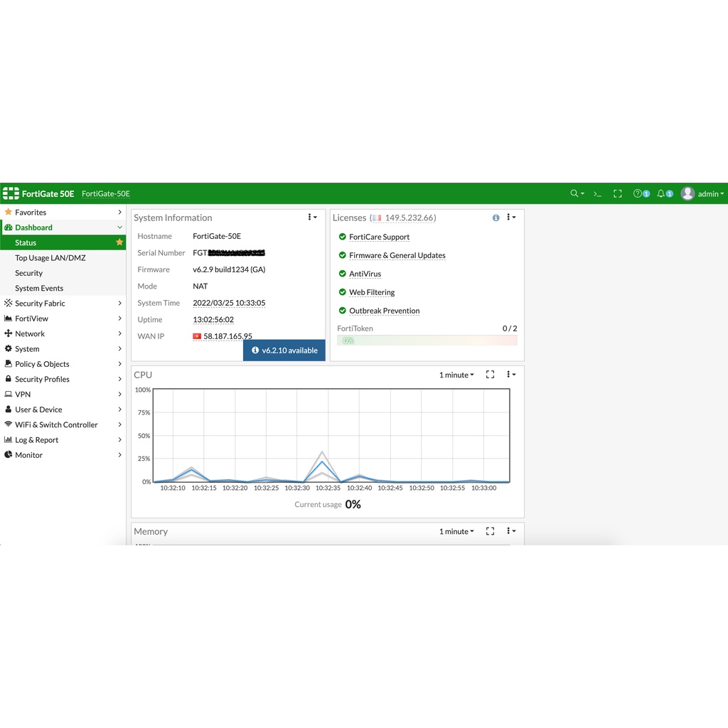Click the Network arrows icon
Image resolution: width=728 pixels, height=728 pixels.
coord(8,333)
